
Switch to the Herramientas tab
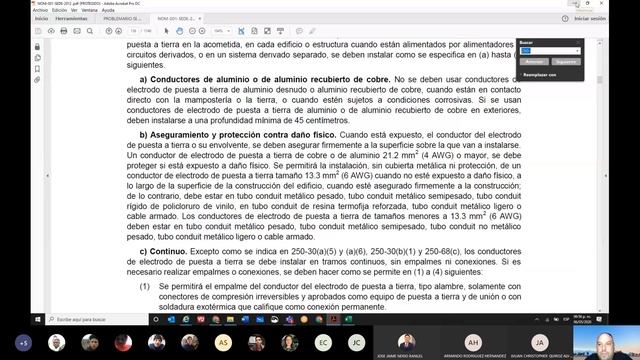[x=71, y=19]
